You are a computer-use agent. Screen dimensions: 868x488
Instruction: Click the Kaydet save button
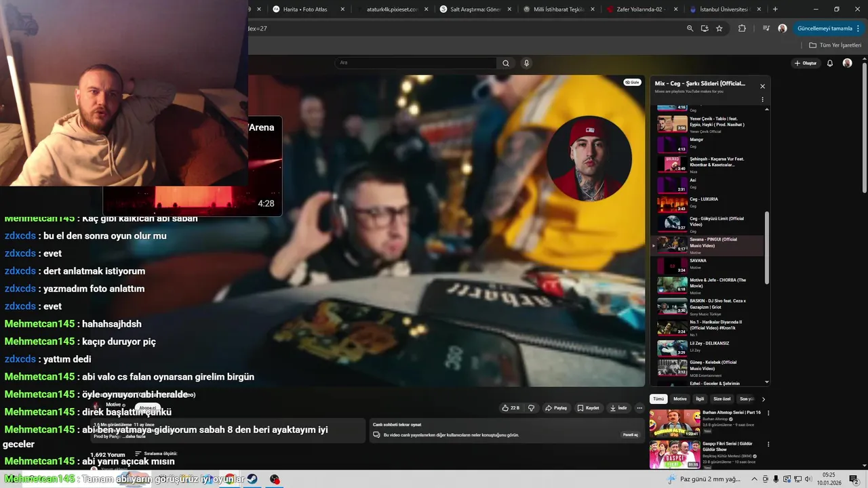[589, 408]
